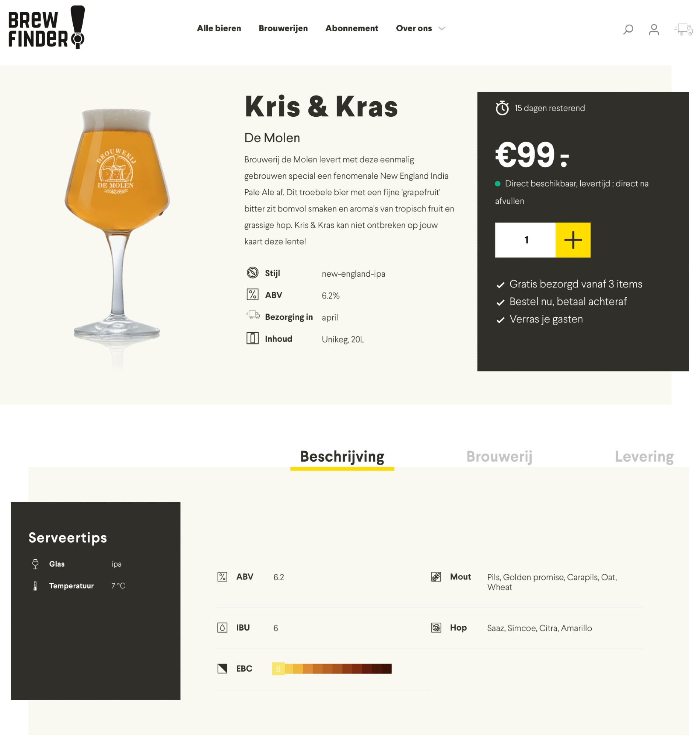Screen dimensions: 700x752
Task: Expand the Over ons chevron
Action: 441,28
